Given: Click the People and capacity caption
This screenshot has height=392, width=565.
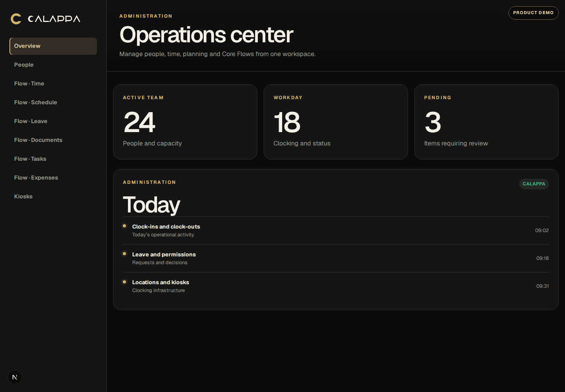Looking at the screenshot, I should pyautogui.click(x=152, y=143).
